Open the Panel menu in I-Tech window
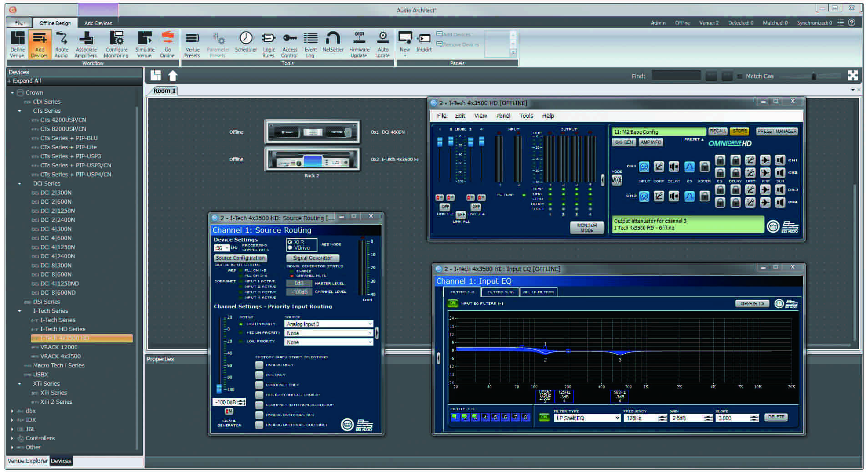868x472 pixels. [x=503, y=115]
